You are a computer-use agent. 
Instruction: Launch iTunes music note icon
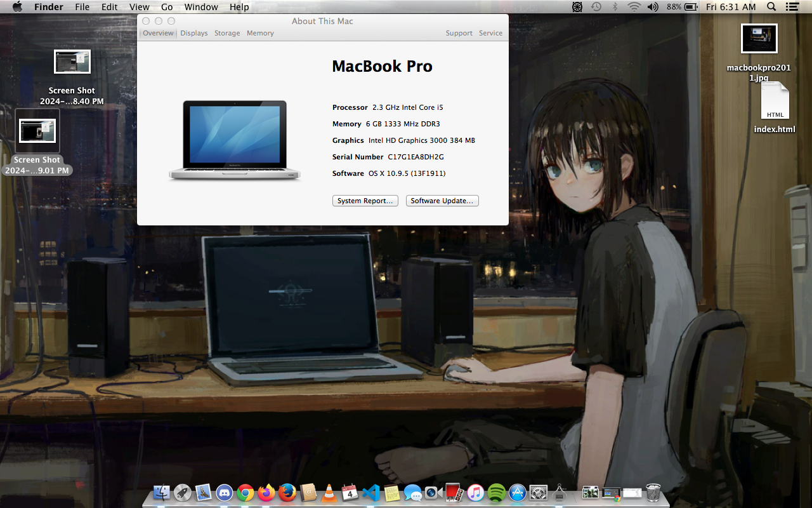click(476, 492)
